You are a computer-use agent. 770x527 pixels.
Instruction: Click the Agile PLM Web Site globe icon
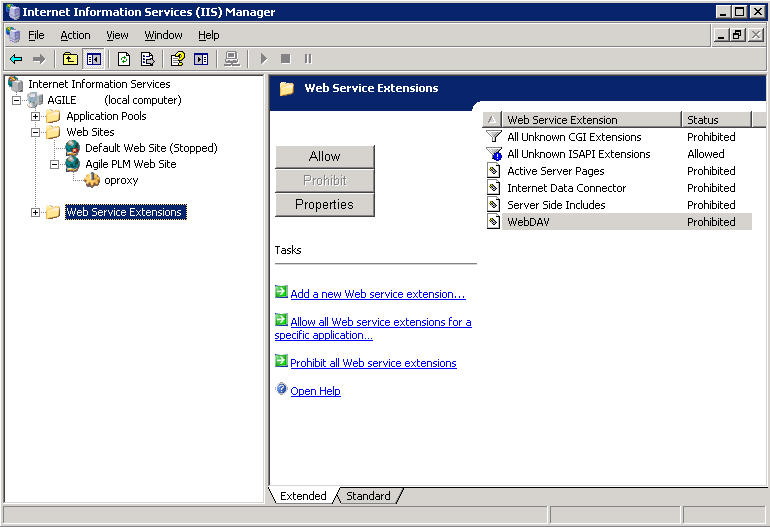point(72,164)
